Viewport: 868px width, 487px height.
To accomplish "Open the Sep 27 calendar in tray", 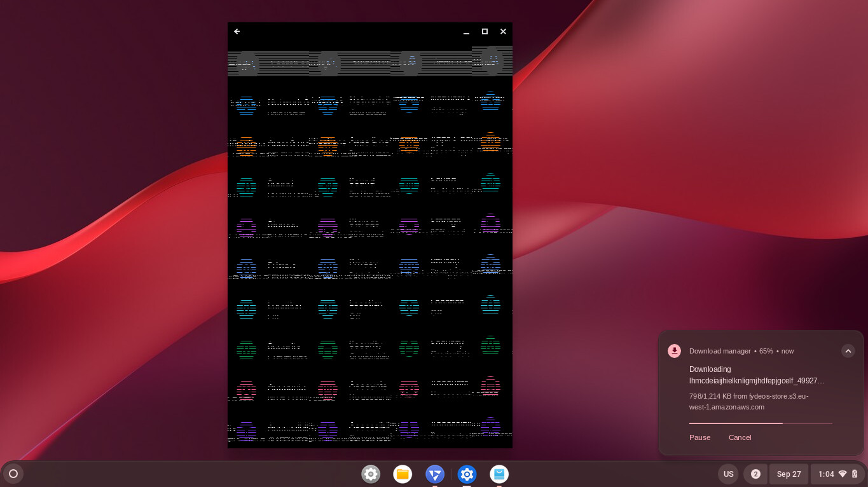I will tap(789, 474).
